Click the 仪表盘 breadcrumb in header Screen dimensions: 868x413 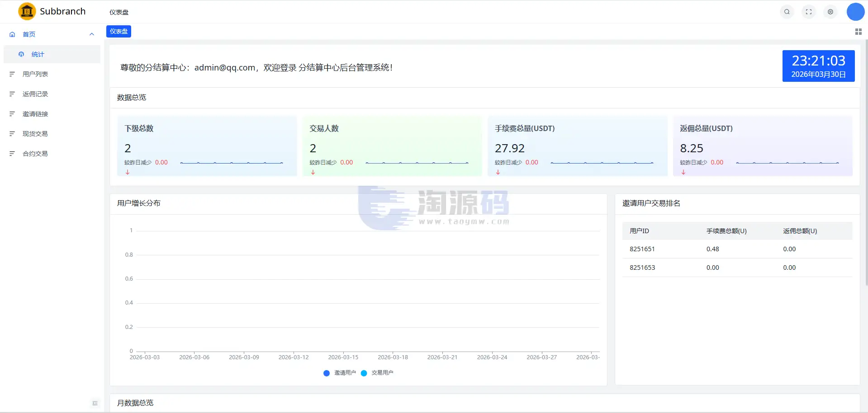point(119,12)
